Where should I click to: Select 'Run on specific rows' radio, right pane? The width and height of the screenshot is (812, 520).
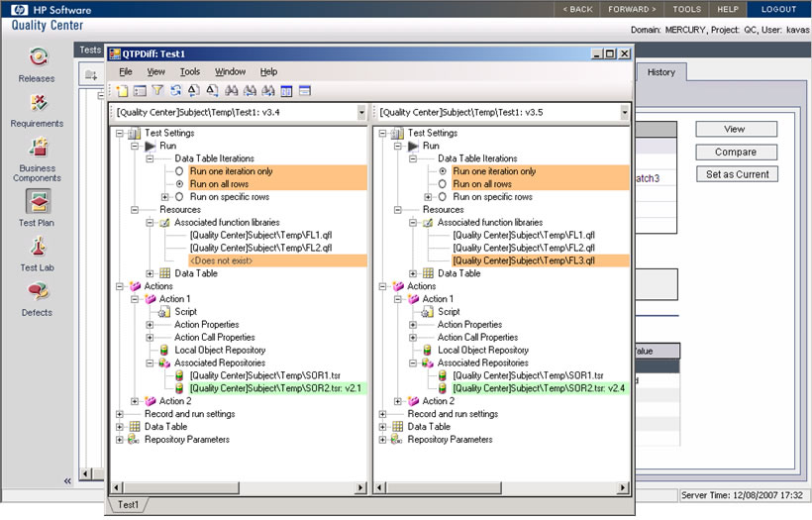(443, 197)
